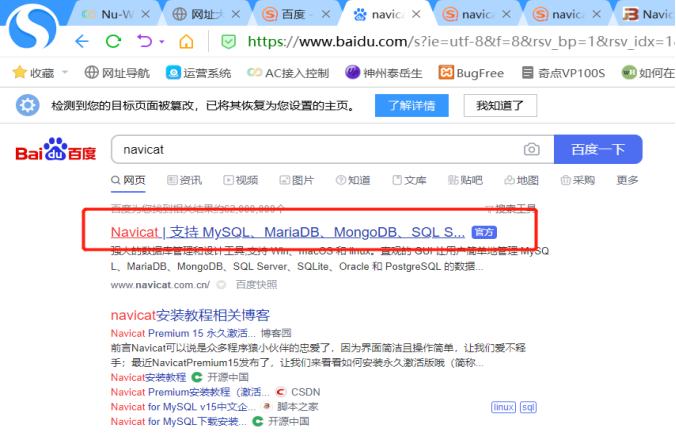
Task: Select the 地图 search category
Action: 522,180
